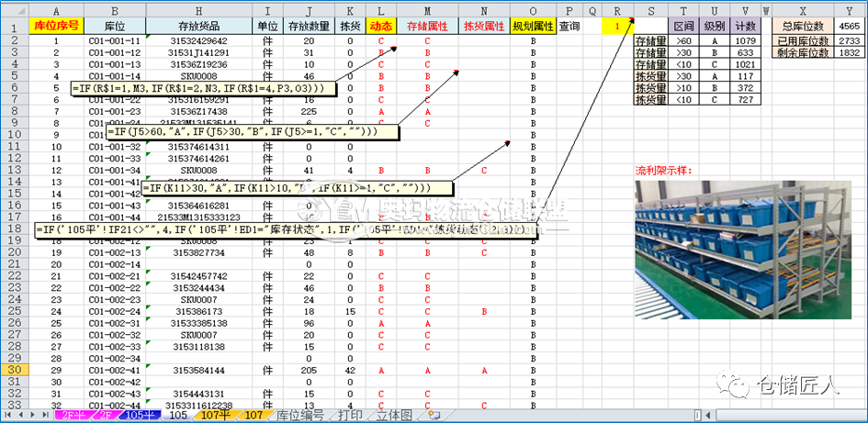Select the highlighted row 30 header
This screenshot has height=423, width=868.
[14, 371]
